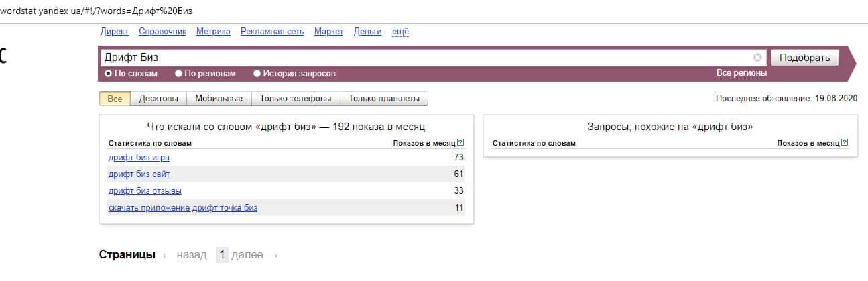
Task: Open the Маркет link
Action: pyautogui.click(x=328, y=32)
